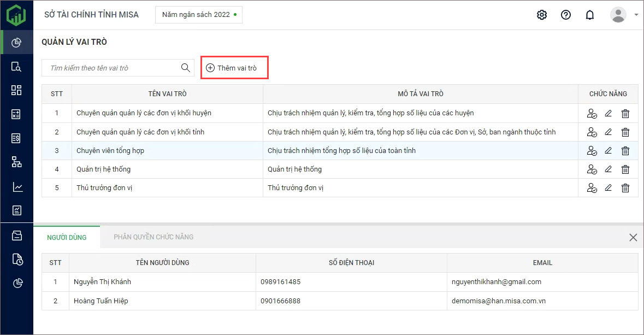The image size is (644, 335).
Task: Edit the Chuyên viên tổng hợp role
Action: coord(608,151)
